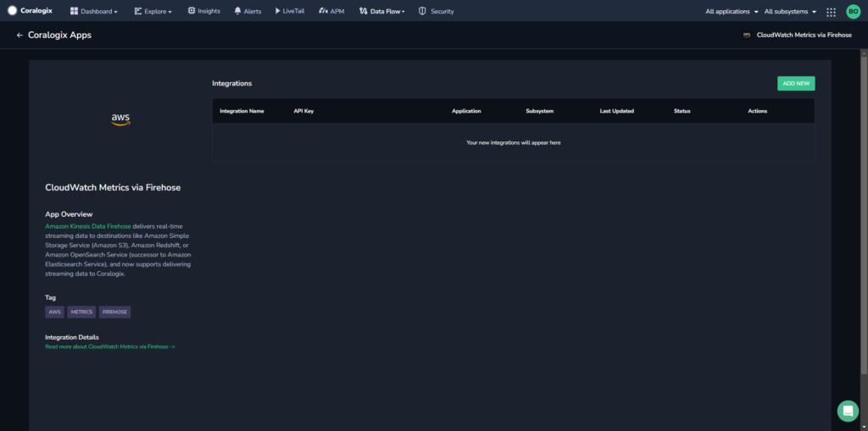Click the small AWS icon in header breadcrumb
The image size is (868, 431).
747,35
